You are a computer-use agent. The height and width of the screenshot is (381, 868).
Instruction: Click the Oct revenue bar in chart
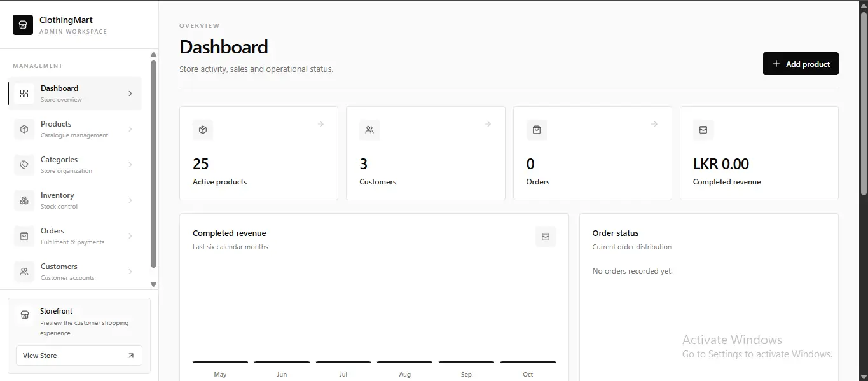[528, 362]
